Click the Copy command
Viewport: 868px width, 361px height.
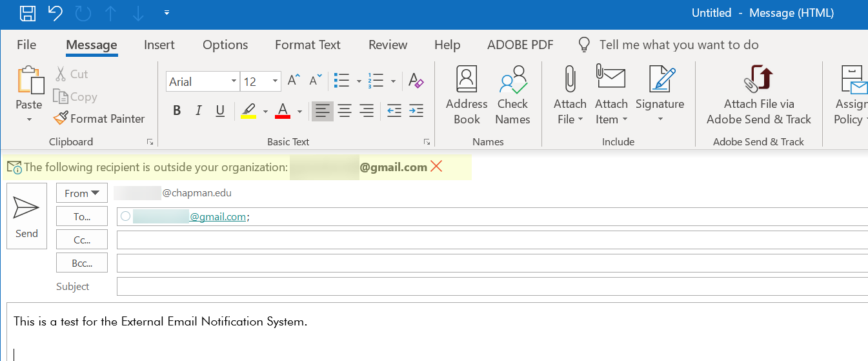click(x=75, y=97)
